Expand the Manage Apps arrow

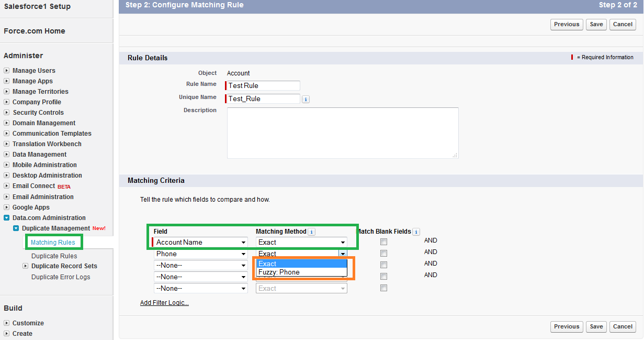[x=6, y=81]
